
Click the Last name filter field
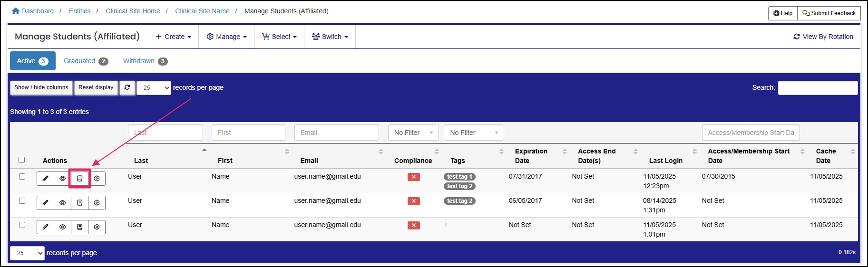click(166, 133)
